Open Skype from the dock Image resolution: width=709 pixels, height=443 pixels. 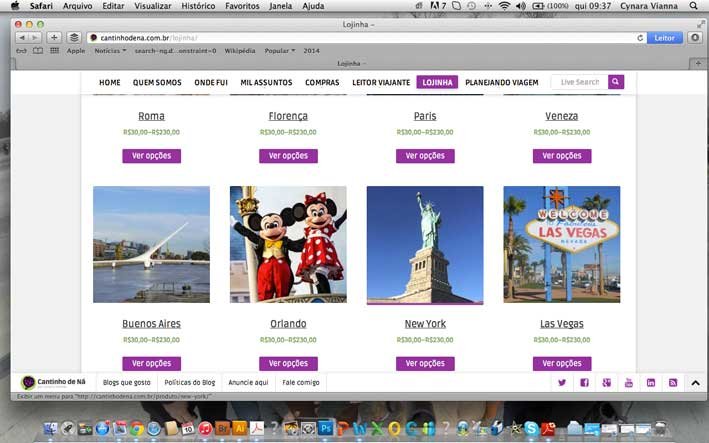tap(531, 428)
